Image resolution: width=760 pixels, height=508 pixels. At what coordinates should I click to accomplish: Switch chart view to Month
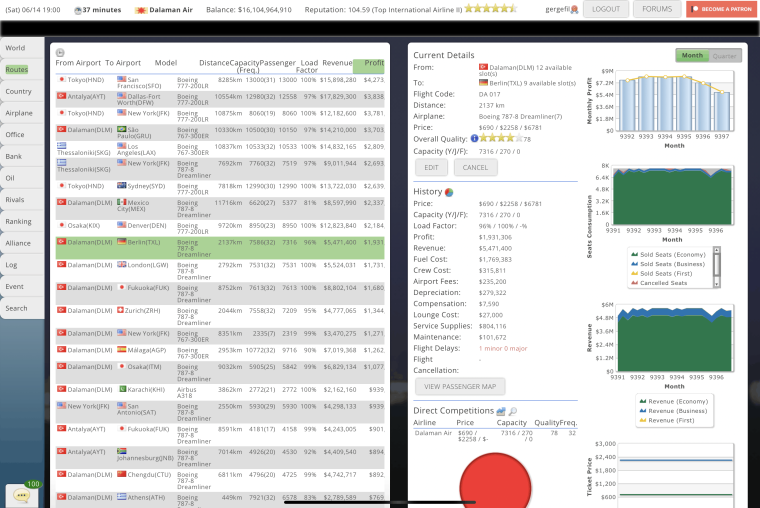tap(692, 56)
